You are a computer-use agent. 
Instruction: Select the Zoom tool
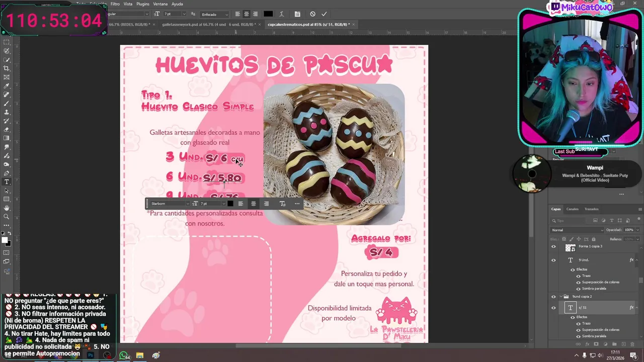tap(7, 217)
